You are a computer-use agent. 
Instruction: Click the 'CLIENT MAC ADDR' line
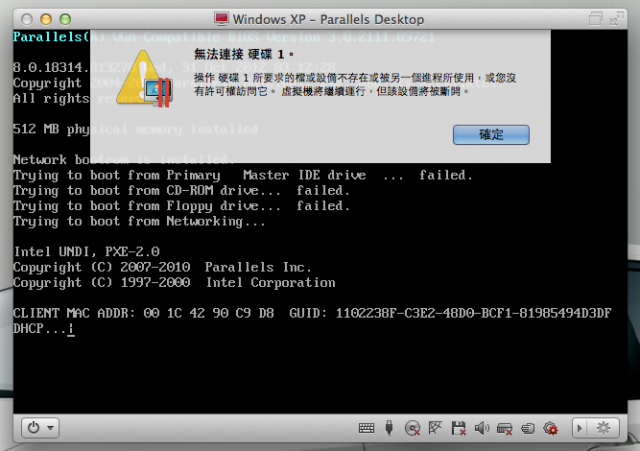pos(312,313)
